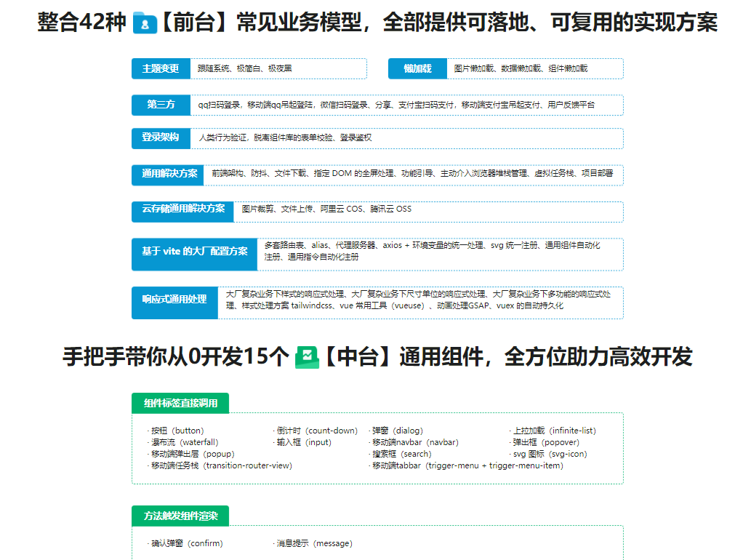This screenshot has height=560, width=751.
Task: Click the 瀑布流 (waterfall) component item
Action: (x=183, y=442)
